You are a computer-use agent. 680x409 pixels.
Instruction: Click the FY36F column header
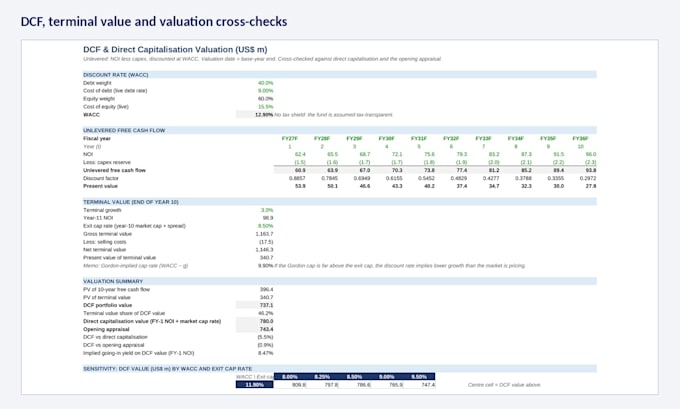(580, 138)
